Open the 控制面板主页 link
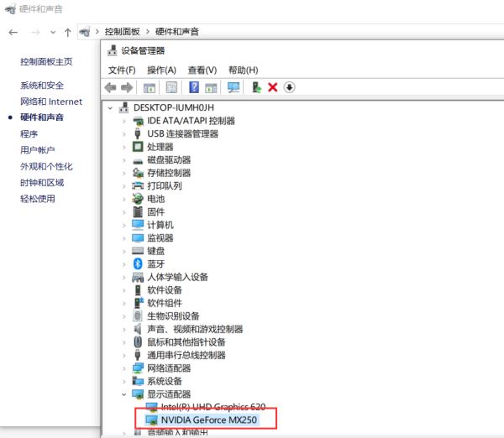 pos(46,61)
